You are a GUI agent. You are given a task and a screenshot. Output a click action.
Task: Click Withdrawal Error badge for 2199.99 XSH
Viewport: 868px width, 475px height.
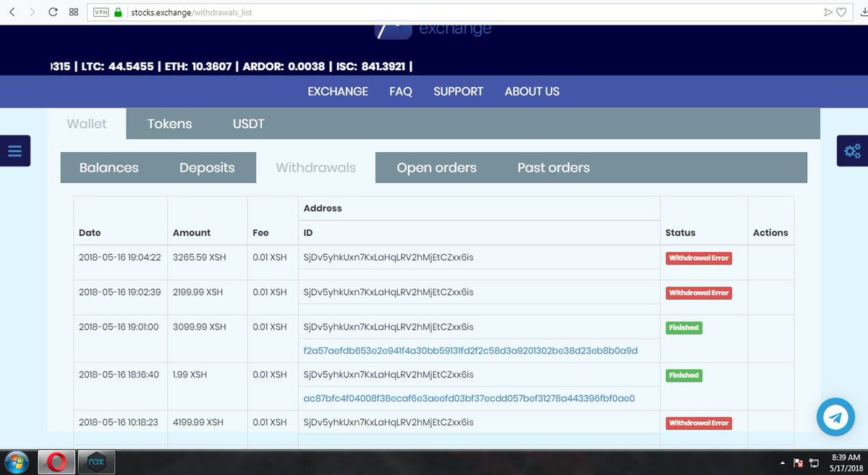699,293
